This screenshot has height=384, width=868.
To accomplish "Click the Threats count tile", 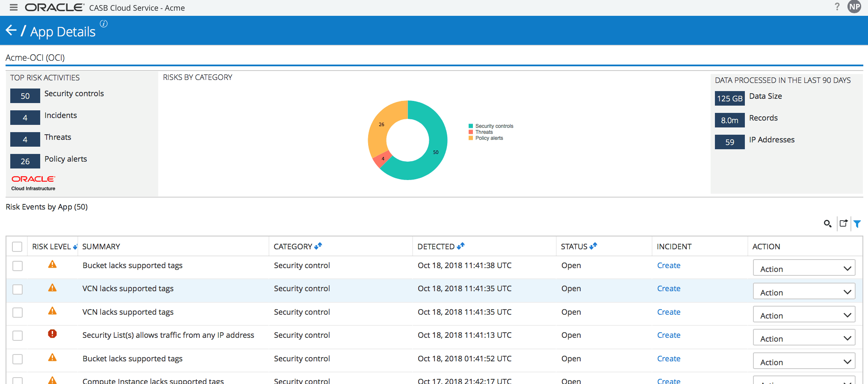I will tap(25, 139).
